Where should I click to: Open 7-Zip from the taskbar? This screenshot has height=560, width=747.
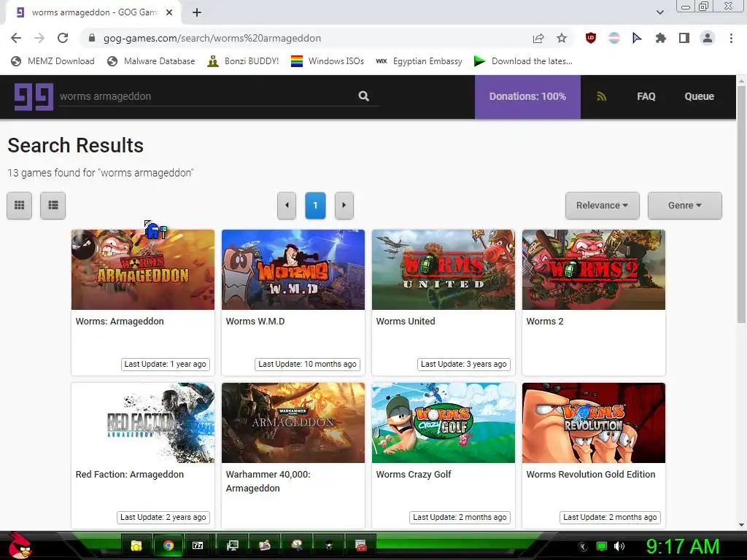198,545
